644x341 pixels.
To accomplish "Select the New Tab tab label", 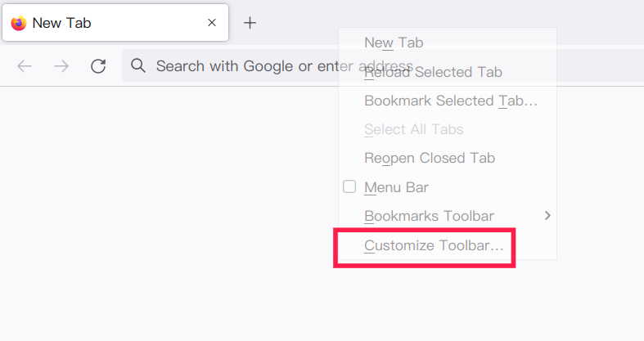I will click(61, 23).
